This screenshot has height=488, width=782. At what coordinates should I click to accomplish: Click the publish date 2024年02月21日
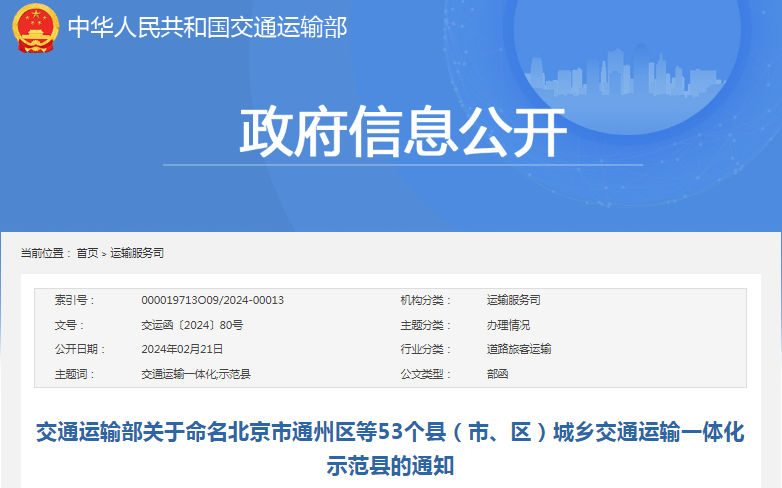pyautogui.click(x=182, y=349)
